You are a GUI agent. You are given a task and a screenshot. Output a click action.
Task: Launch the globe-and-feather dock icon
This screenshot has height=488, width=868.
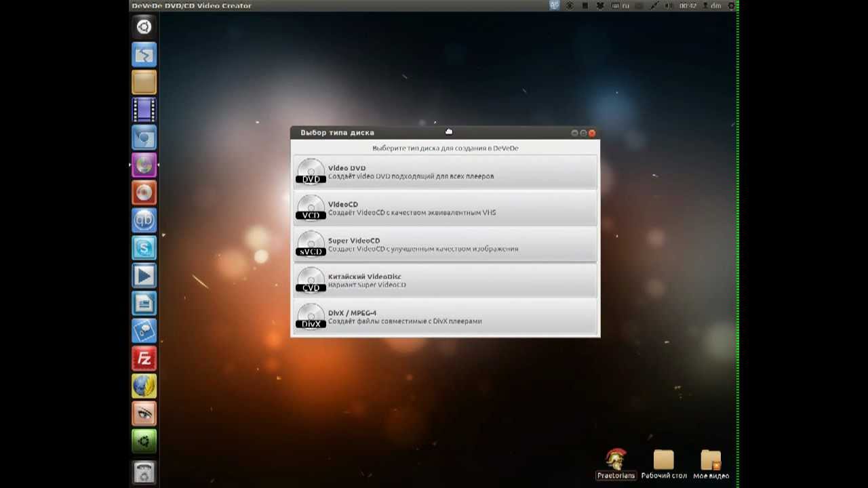pyautogui.click(x=144, y=386)
